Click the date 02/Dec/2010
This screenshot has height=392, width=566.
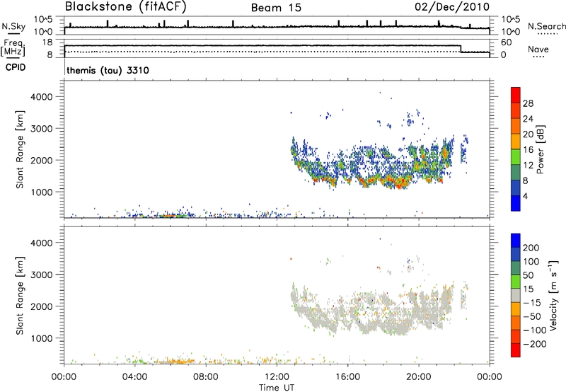452,7
